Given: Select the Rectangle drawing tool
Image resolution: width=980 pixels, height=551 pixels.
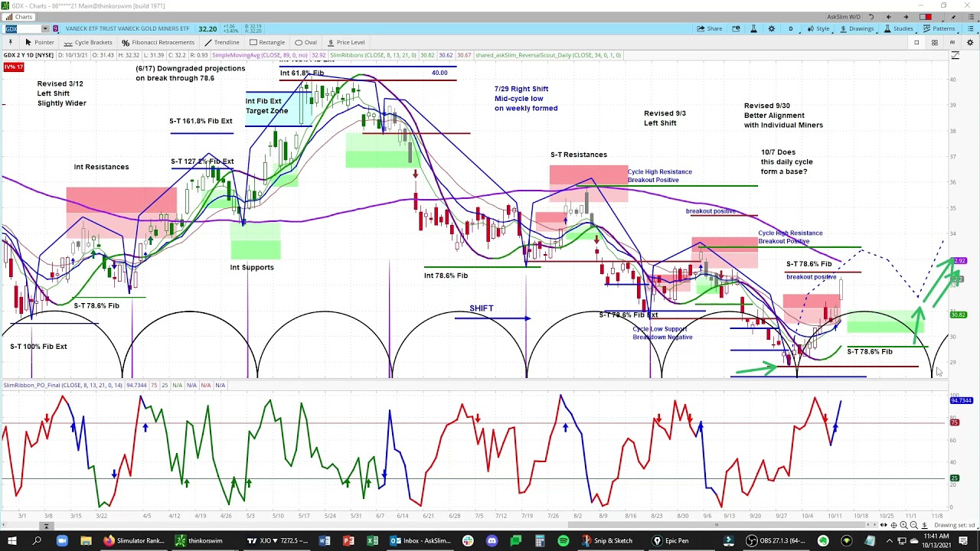Looking at the screenshot, I should [266, 42].
